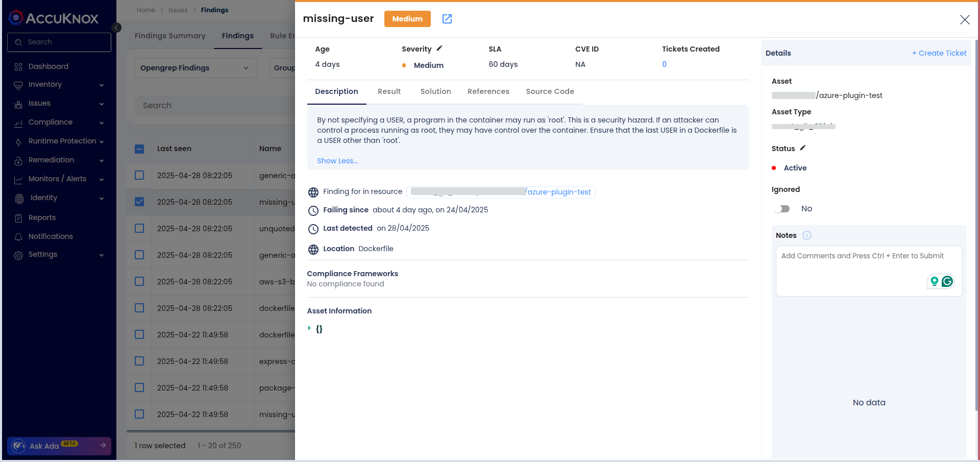Expand the Inventory menu chevron
980x462 pixels.
pos(102,85)
